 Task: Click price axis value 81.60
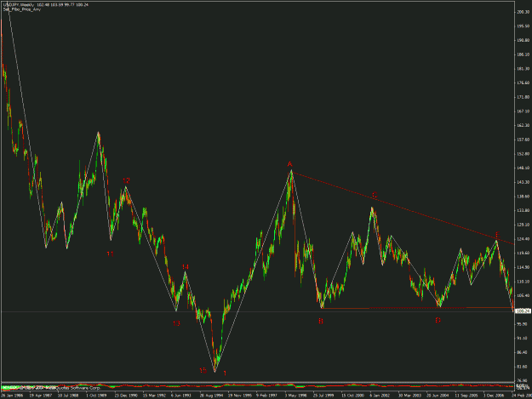coord(523,367)
